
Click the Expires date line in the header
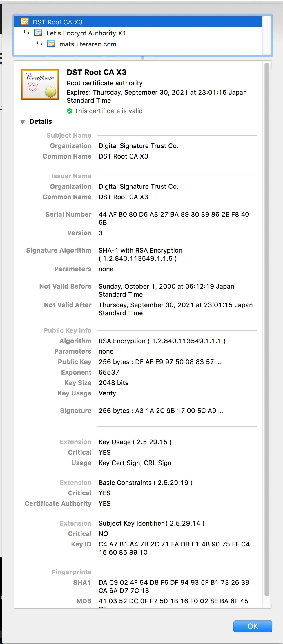(157, 96)
